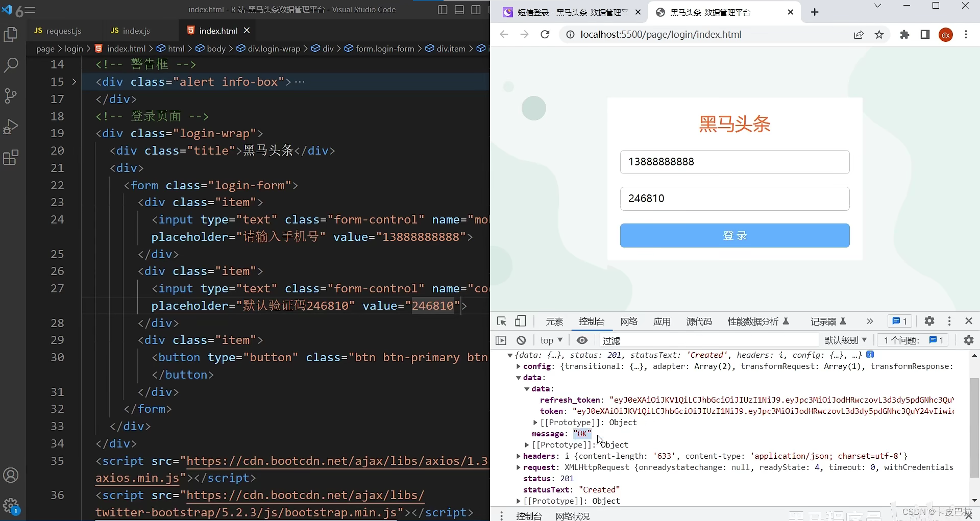Open the top execution context dropdown
Viewport: 980px width, 521px height.
(x=551, y=340)
